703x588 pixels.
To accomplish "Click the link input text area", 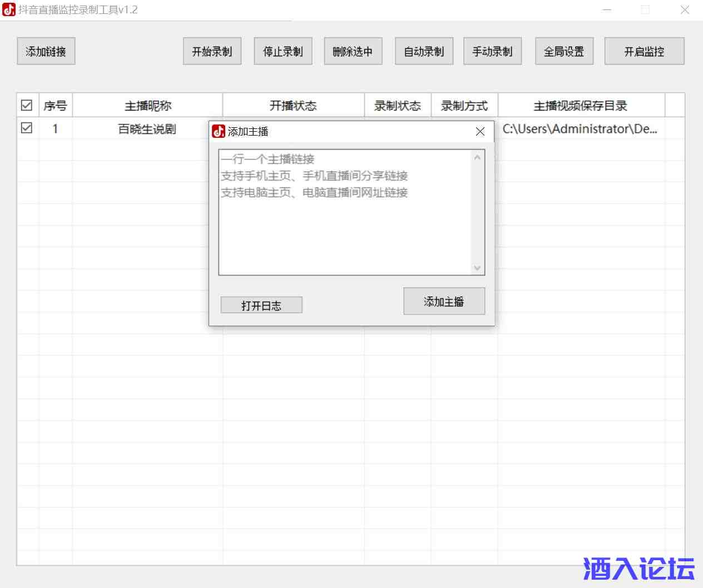I will (345, 222).
